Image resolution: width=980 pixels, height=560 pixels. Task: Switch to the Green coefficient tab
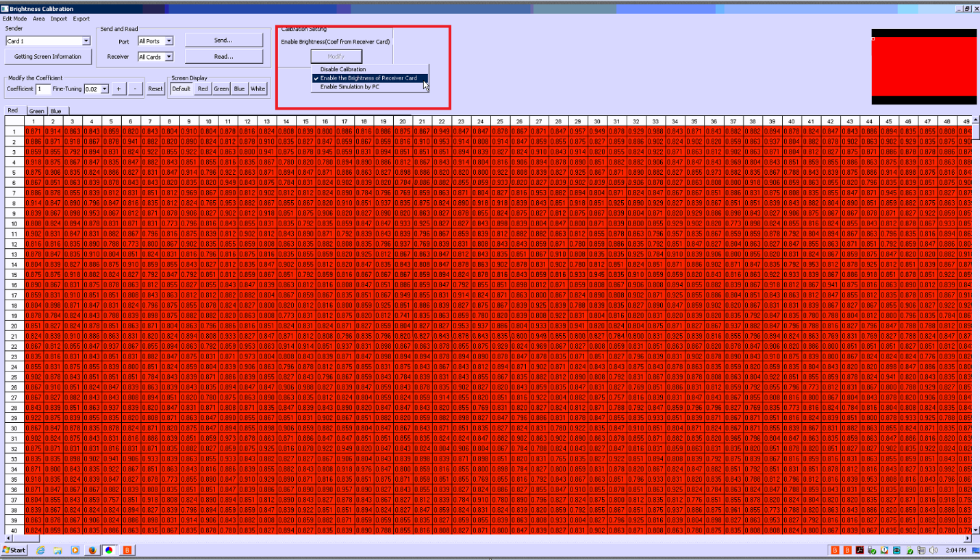click(36, 111)
